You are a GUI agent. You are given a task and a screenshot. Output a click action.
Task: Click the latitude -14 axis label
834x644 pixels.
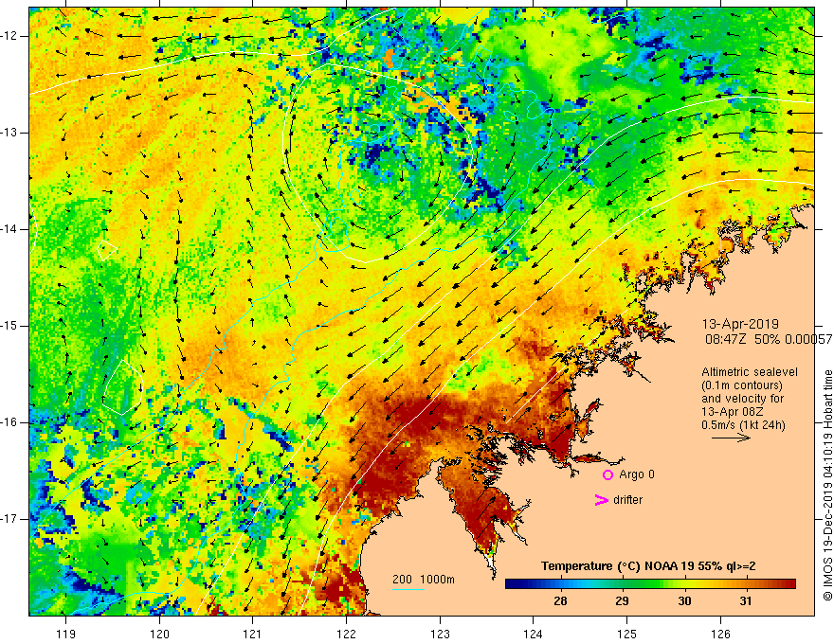point(9,229)
